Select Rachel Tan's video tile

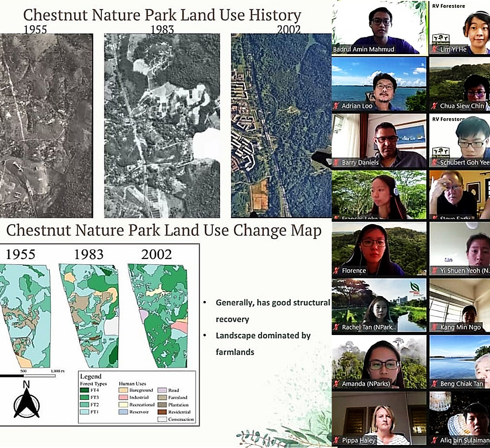pyautogui.click(x=379, y=305)
